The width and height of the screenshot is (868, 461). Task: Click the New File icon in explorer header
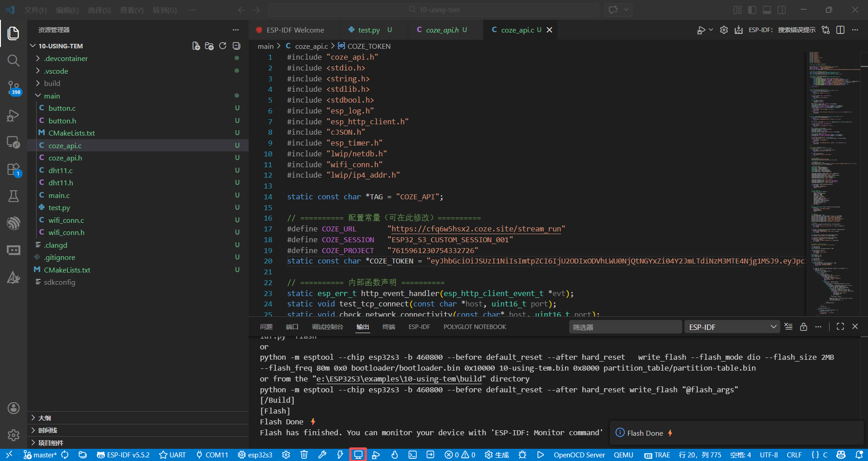coord(196,46)
